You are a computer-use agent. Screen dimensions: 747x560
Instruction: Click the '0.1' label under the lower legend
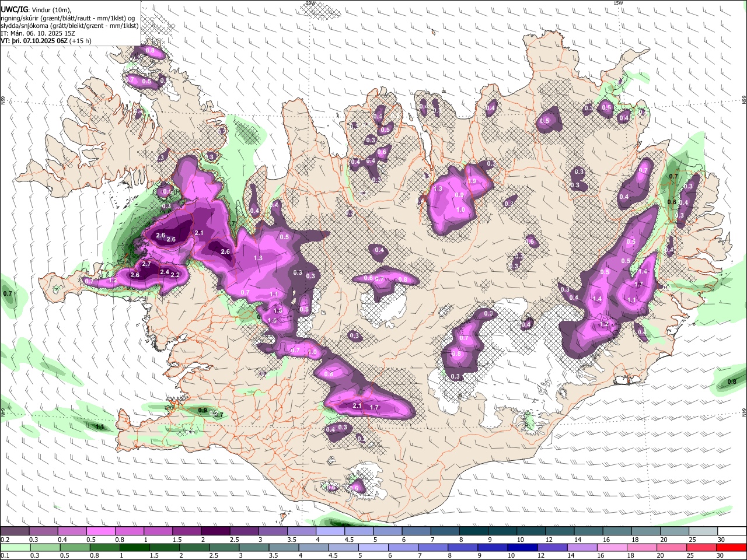pyautogui.click(x=5, y=555)
